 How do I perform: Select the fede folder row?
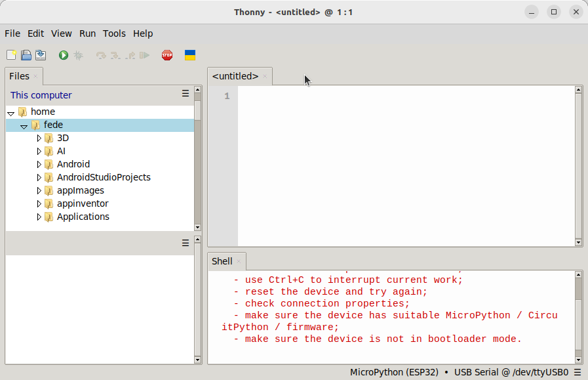(x=100, y=125)
